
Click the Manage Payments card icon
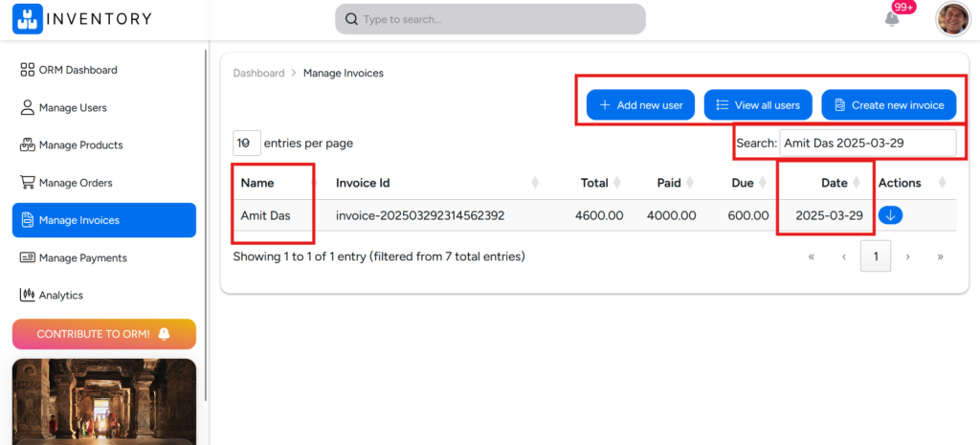[x=28, y=257]
